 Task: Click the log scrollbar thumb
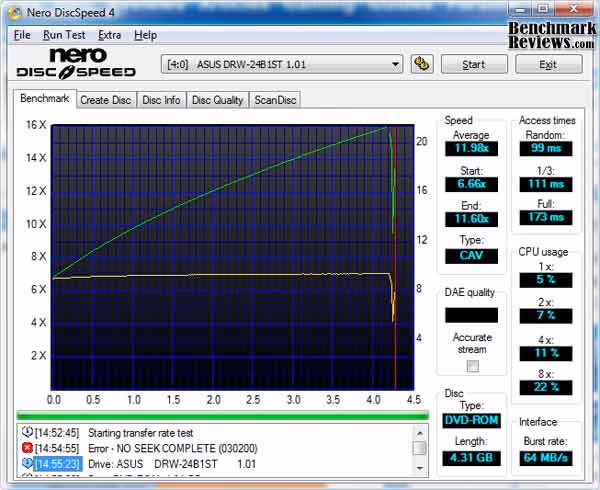420,448
